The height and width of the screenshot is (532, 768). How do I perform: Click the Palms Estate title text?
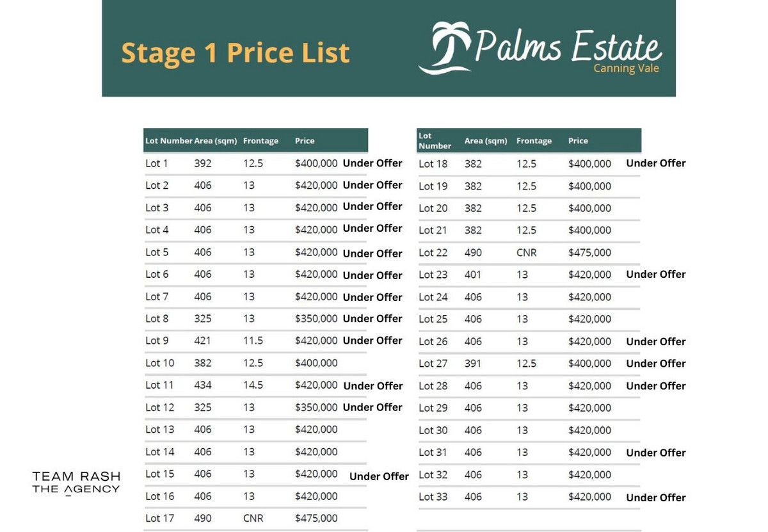coord(568,46)
